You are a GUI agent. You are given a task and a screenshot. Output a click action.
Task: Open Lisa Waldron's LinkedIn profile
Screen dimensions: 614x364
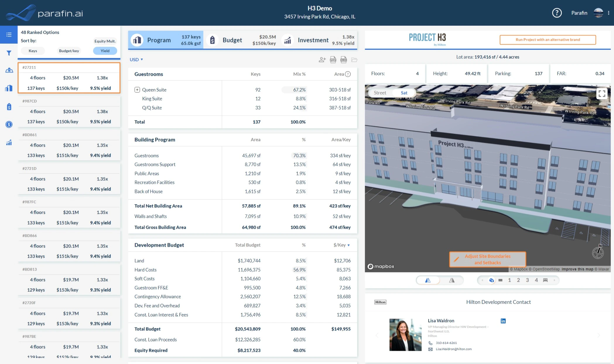point(503,321)
